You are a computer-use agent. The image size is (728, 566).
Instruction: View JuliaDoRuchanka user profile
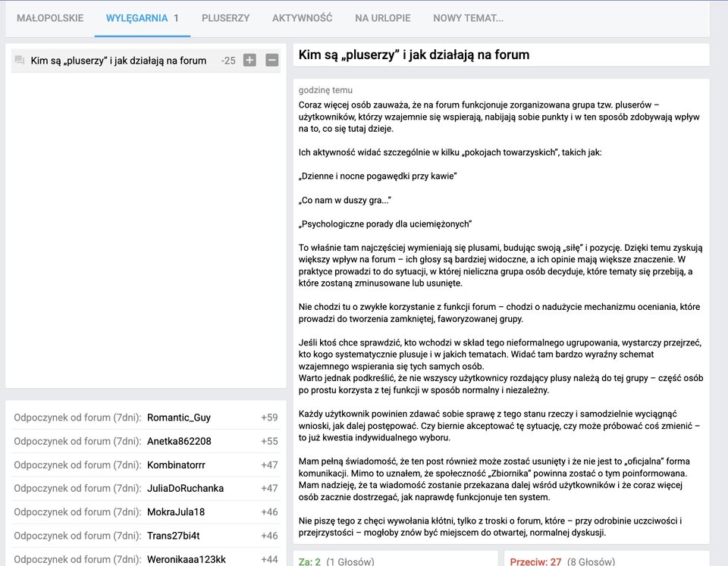coord(184,488)
